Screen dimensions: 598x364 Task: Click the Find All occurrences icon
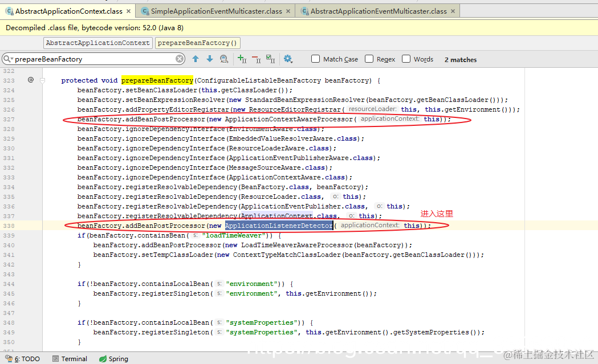224,59
